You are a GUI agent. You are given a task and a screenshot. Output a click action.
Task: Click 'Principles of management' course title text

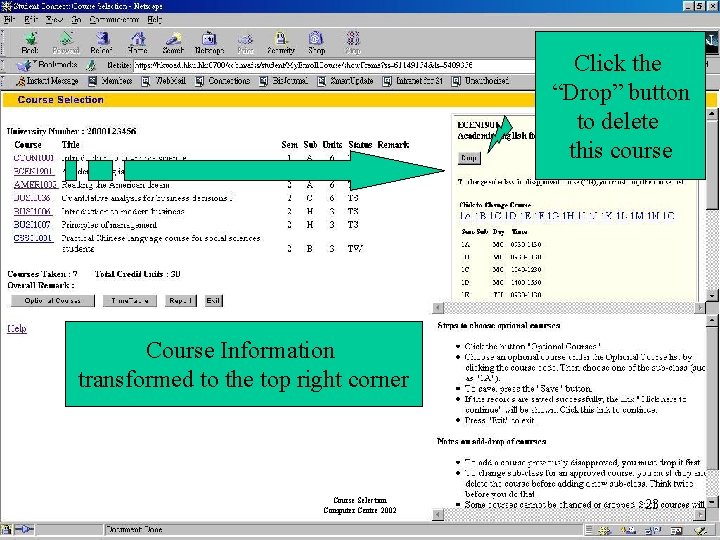[109, 225]
